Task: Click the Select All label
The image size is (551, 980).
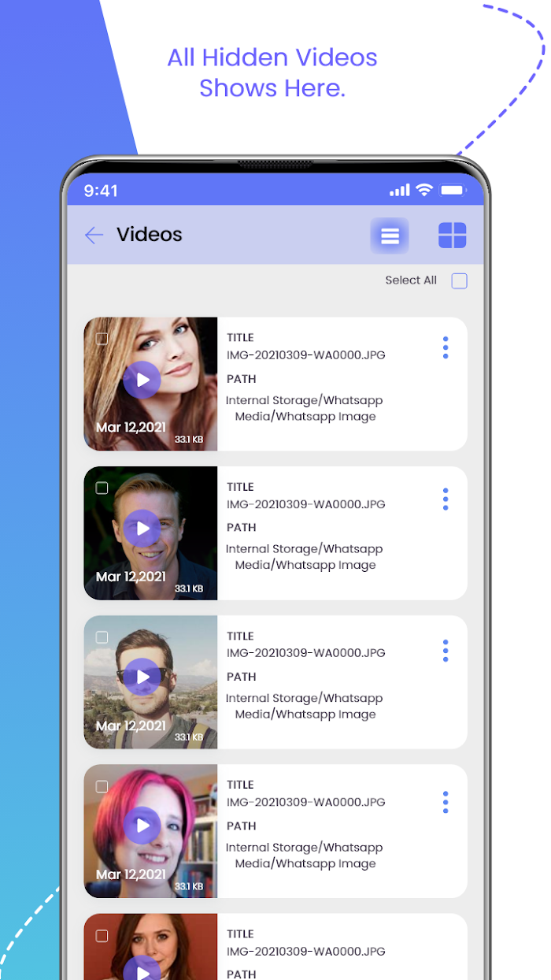Action: click(x=411, y=280)
